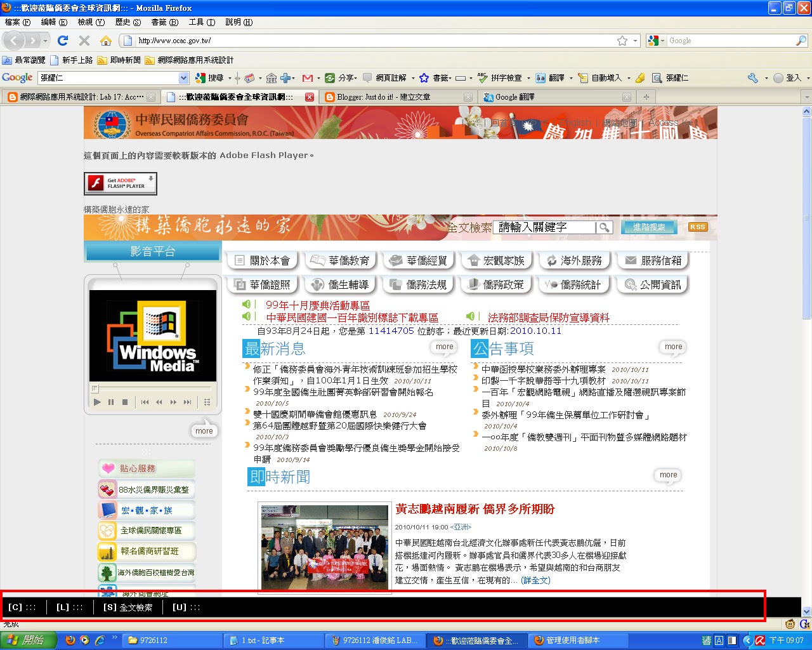Click the URL address bar
This screenshot has width=812, height=650.
click(374, 41)
